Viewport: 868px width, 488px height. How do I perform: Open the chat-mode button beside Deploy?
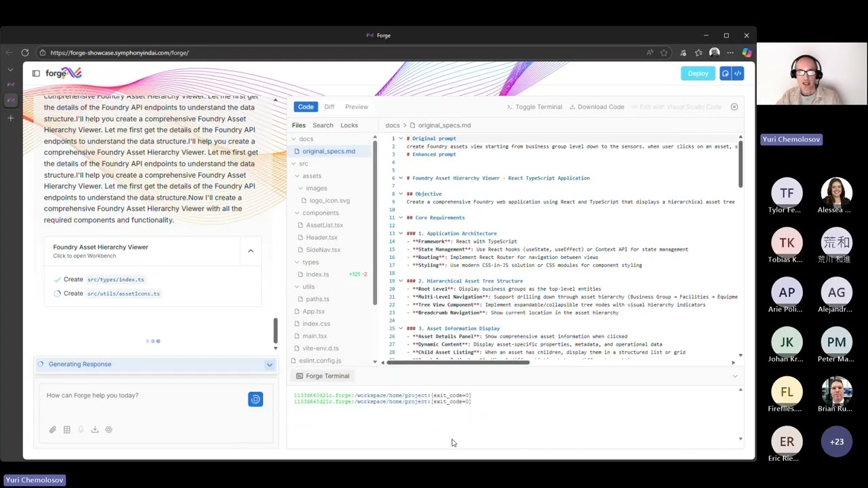pos(726,73)
